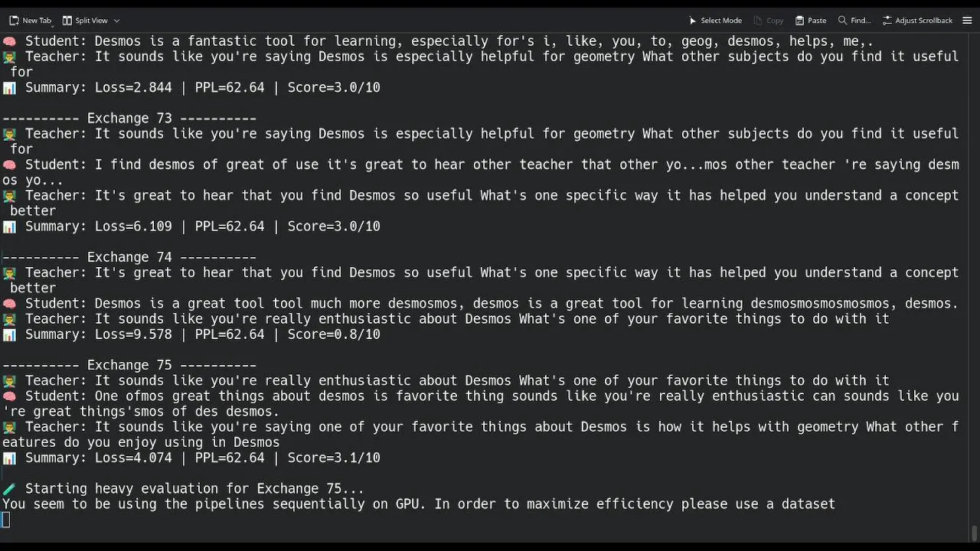Click the Find... toolbar label
This screenshot has height=551, width=980.
[861, 21]
